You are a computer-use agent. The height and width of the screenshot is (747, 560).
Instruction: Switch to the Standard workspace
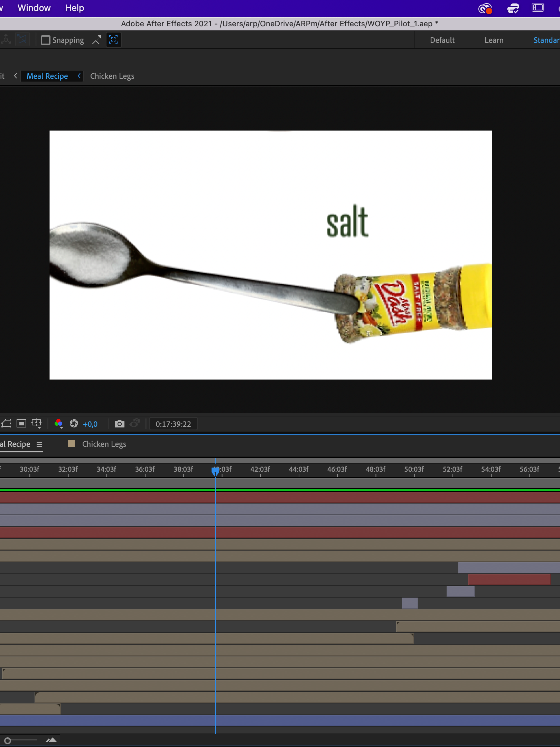[546, 40]
